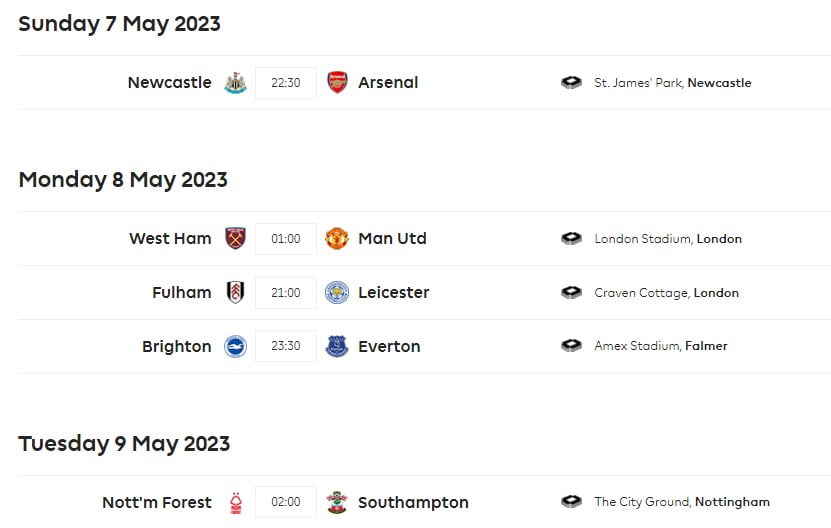831x528 pixels.
Task: Click the Southampton club crest icon
Action: (337, 503)
